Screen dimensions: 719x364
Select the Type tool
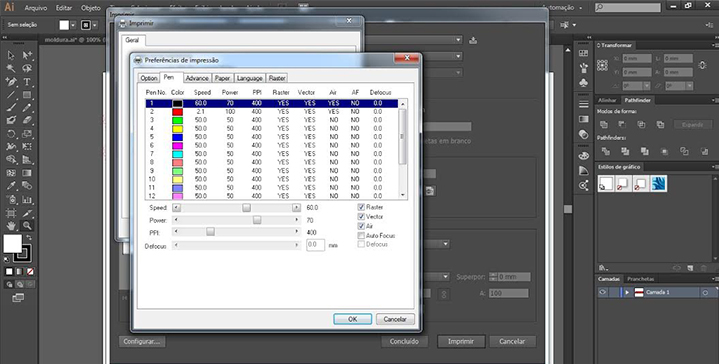point(27,82)
